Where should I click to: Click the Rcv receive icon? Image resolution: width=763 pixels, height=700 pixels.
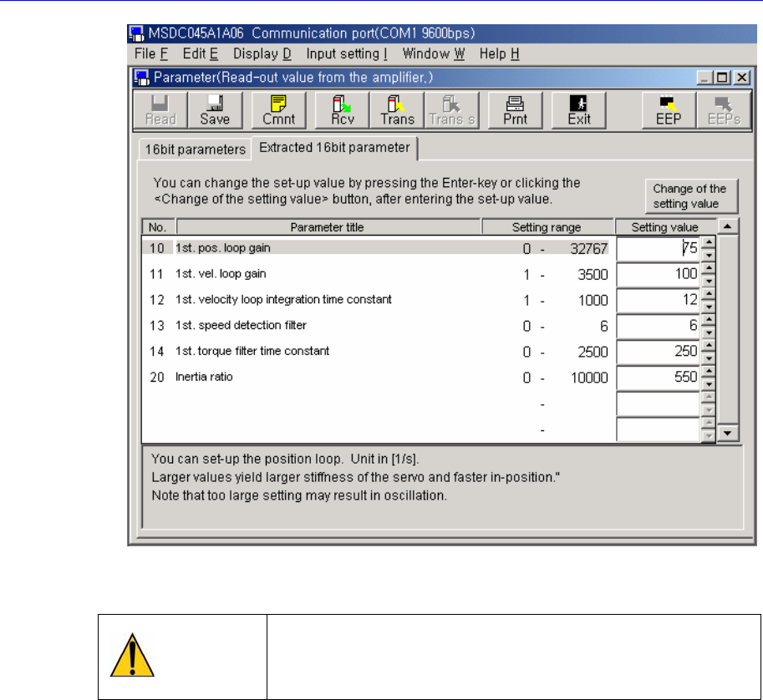[x=343, y=110]
